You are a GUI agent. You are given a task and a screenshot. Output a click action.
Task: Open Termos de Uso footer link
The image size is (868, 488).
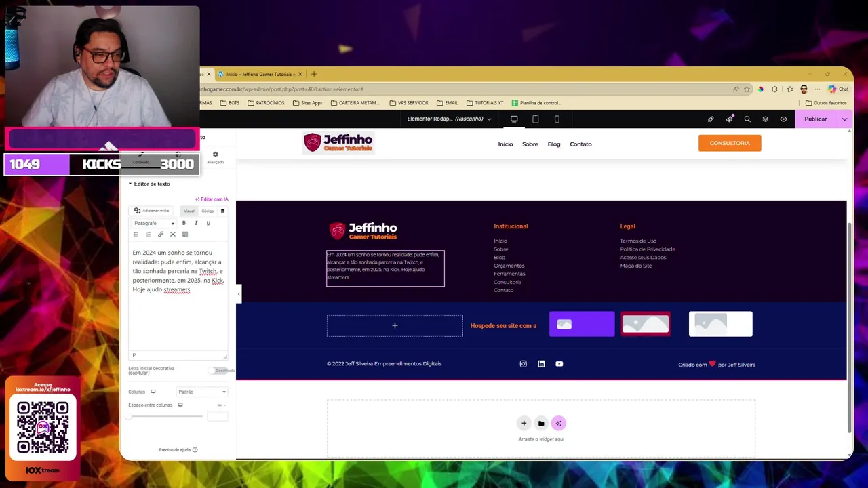(x=638, y=241)
